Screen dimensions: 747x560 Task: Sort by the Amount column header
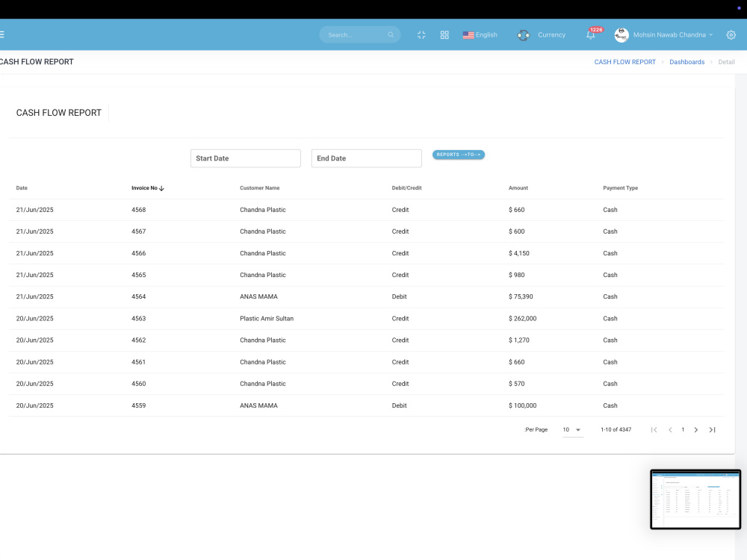tap(518, 187)
